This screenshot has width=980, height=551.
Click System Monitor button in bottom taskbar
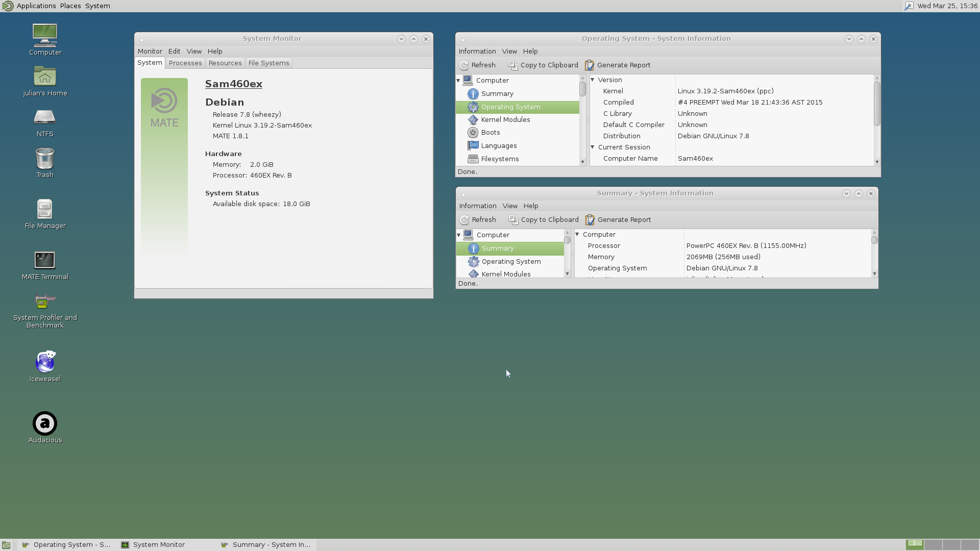tap(158, 545)
